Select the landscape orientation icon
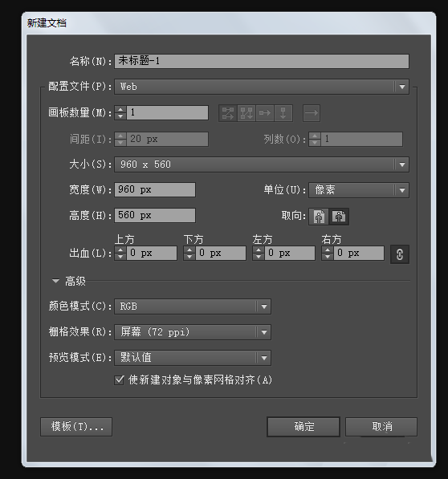The width and height of the screenshot is (448, 479). coord(339,217)
